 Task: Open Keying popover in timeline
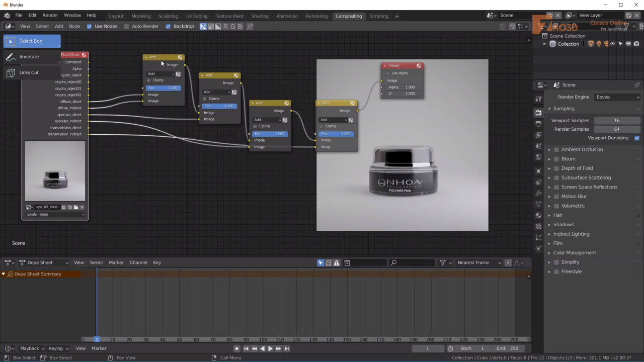[58, 348]
